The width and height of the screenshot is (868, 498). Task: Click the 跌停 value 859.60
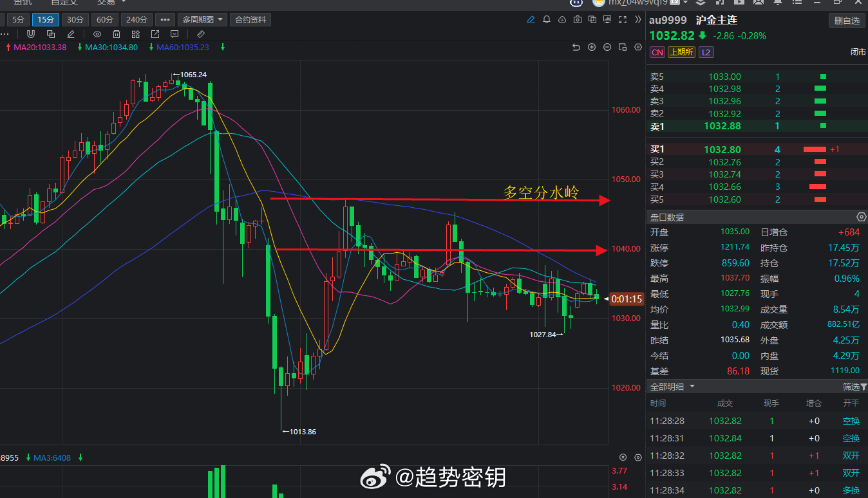point(736,263)
